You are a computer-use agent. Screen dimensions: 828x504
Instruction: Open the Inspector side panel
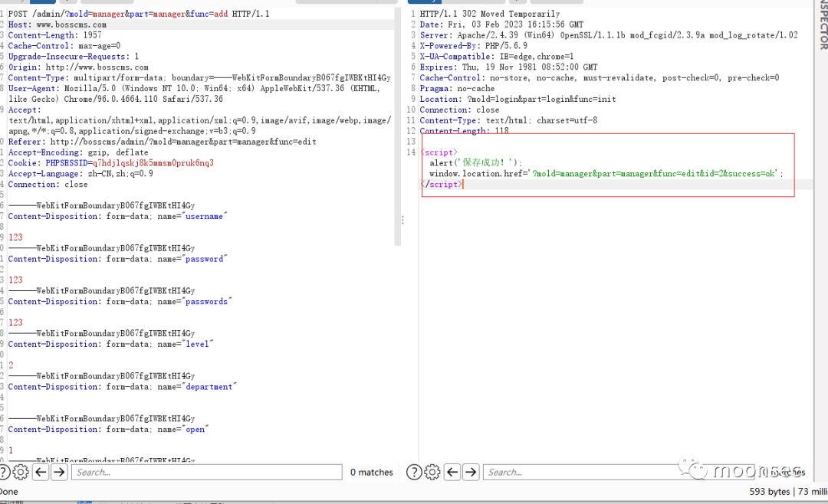[823, 25]
